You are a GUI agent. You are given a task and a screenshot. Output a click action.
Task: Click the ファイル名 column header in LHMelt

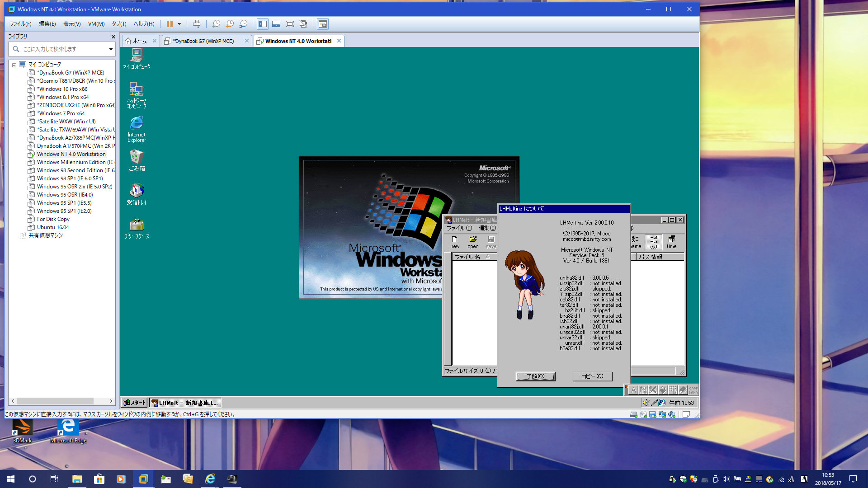[475, 257]
